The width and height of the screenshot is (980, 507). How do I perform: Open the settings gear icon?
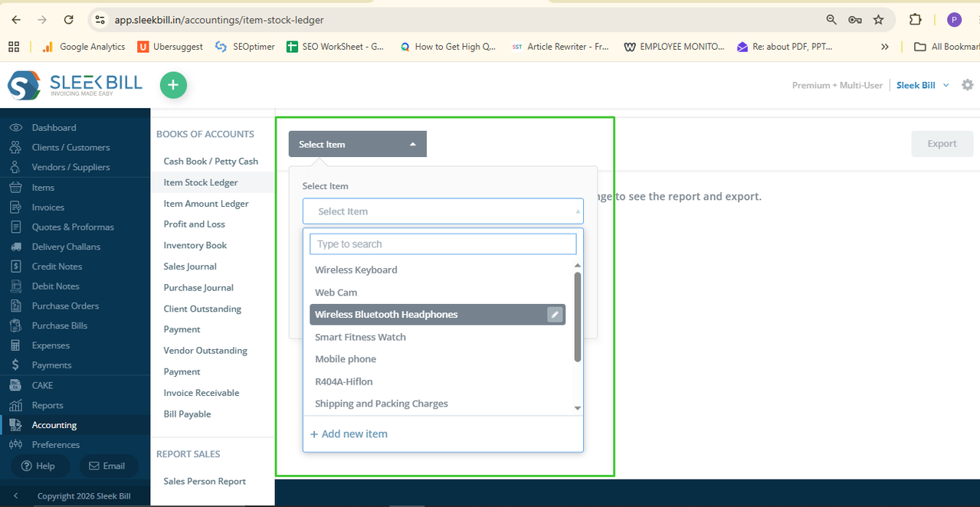(967, 85)
